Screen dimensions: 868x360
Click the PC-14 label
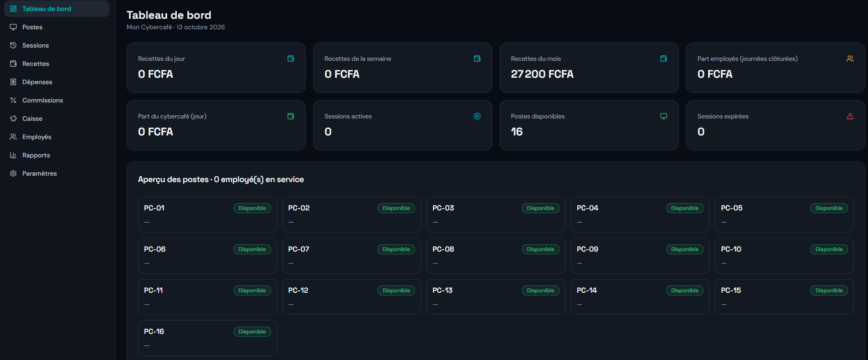pyautogui.click(x=587, y=290)
